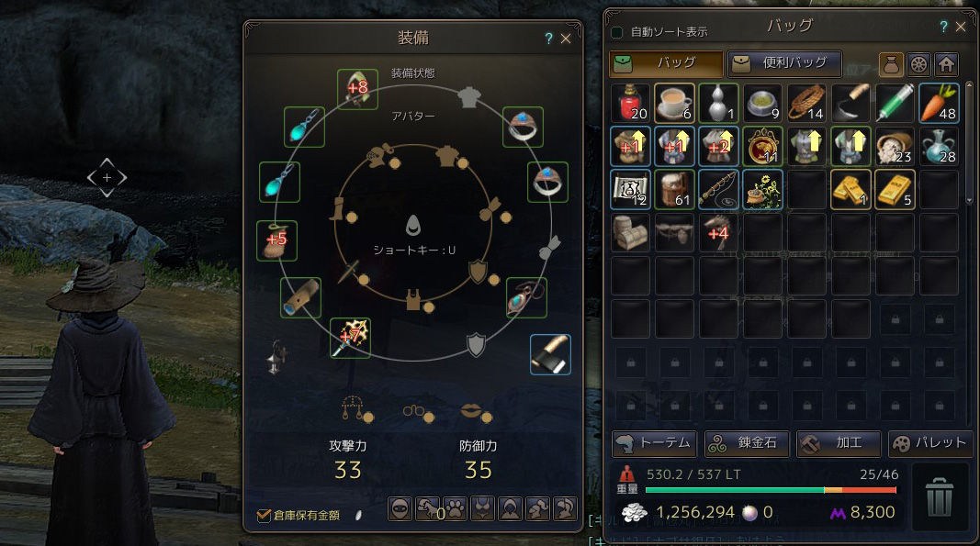The image size is (980, 546).
Task: Switch to the 便利バッグ tab
Action: (x=784, y=63)
